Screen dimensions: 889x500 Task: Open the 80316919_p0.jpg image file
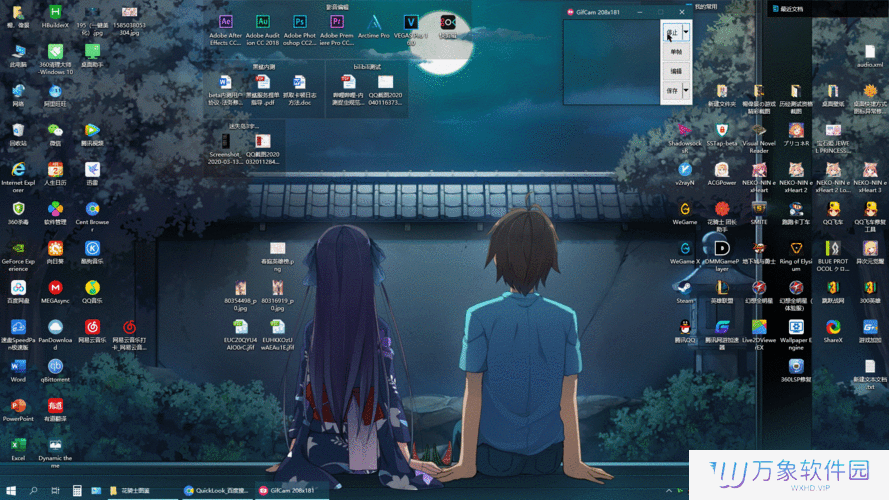tap(277, 295)
